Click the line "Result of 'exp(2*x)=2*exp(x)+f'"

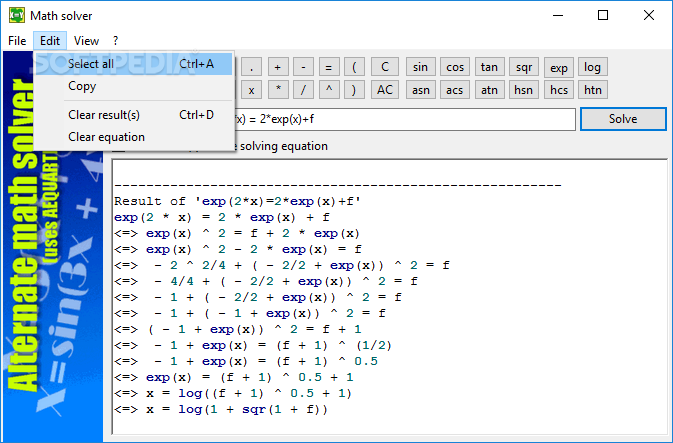(x=237, y=201)
